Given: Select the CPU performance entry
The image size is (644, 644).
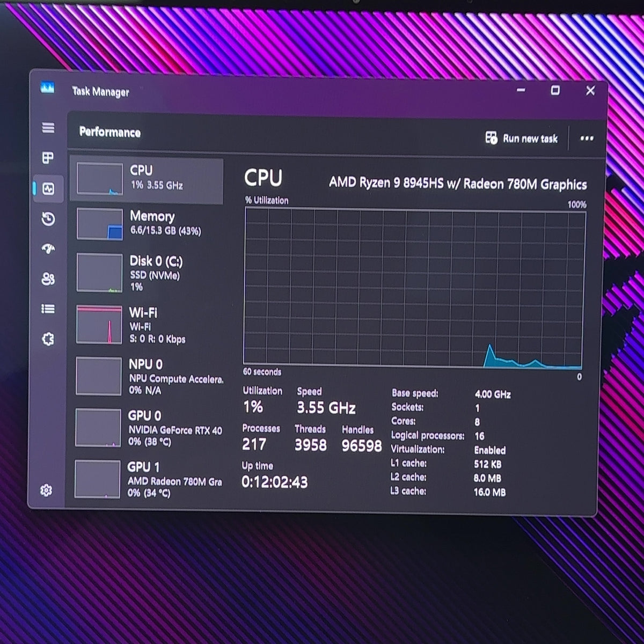Looking at the screenshot, I should click(147, 180).
